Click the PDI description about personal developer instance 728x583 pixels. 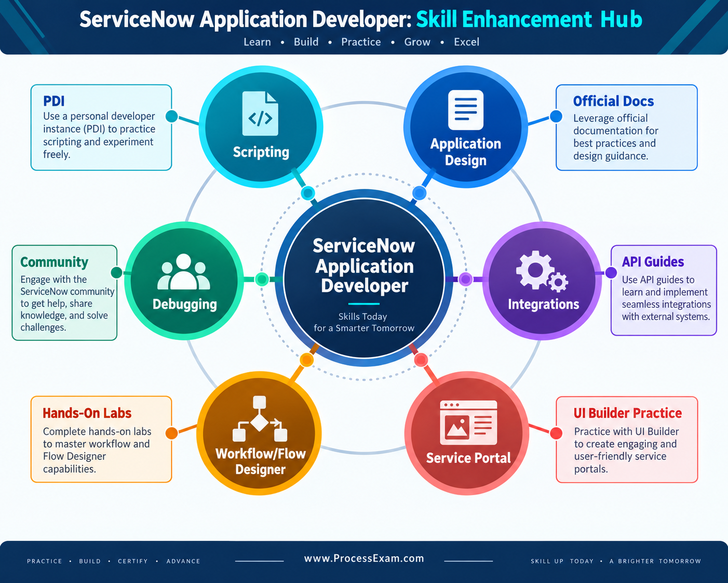pyautogui.click(x=99, y=135)
